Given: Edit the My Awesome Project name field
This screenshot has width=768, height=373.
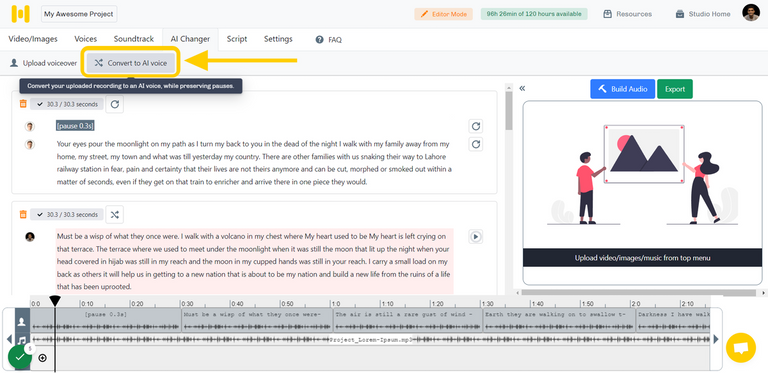Looking at the screenshot, I should pos(79,14).
